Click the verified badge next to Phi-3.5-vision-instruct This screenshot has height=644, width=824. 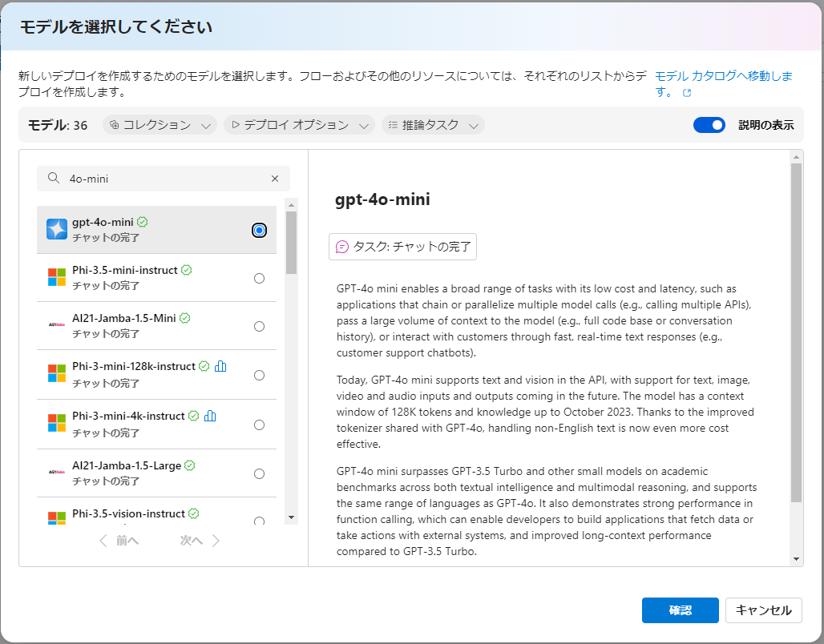click(194, 513)
